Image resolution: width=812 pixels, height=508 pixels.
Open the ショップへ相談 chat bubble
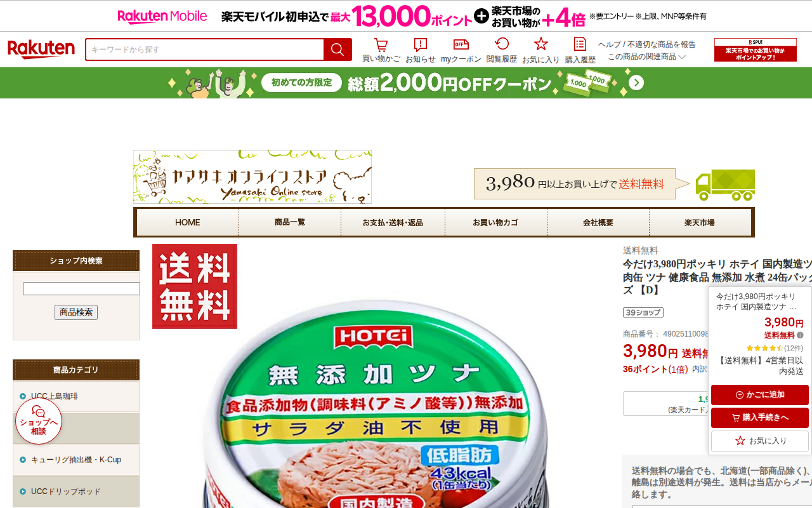[39, 421]
